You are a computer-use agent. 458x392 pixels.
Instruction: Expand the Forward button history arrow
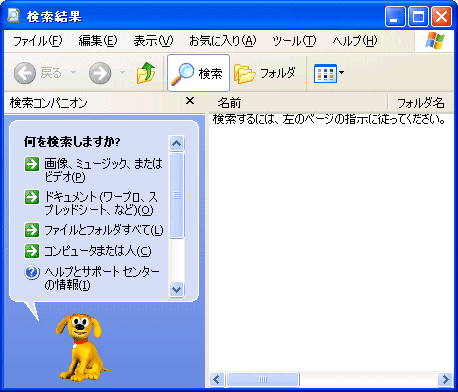(122, 72)
